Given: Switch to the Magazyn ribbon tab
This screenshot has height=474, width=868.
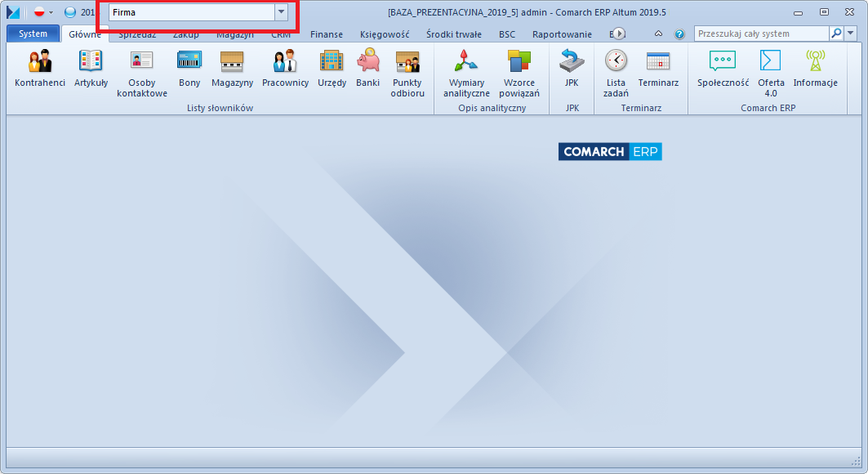Looking at the screenshot, I should point(234,34).
